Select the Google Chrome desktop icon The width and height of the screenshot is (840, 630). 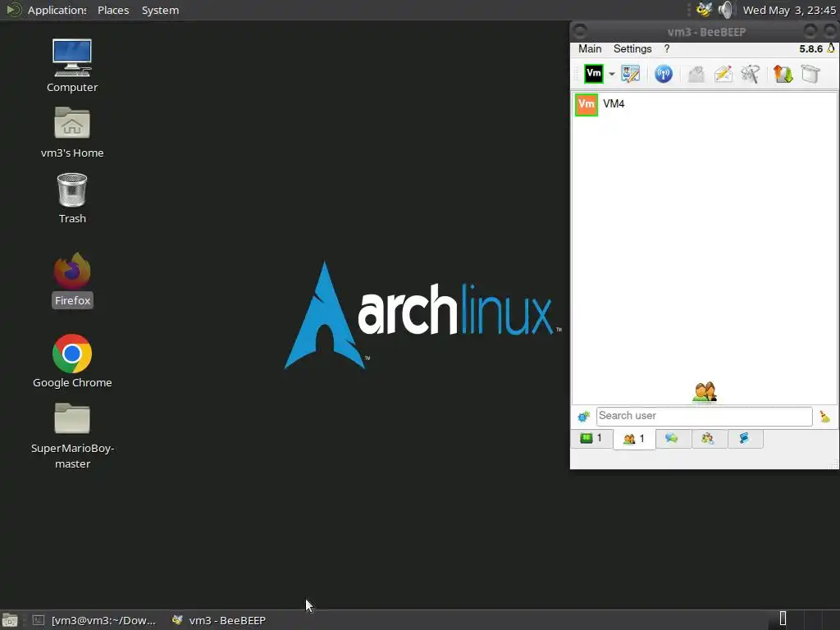pyautogui.click(x=72, y=362)
